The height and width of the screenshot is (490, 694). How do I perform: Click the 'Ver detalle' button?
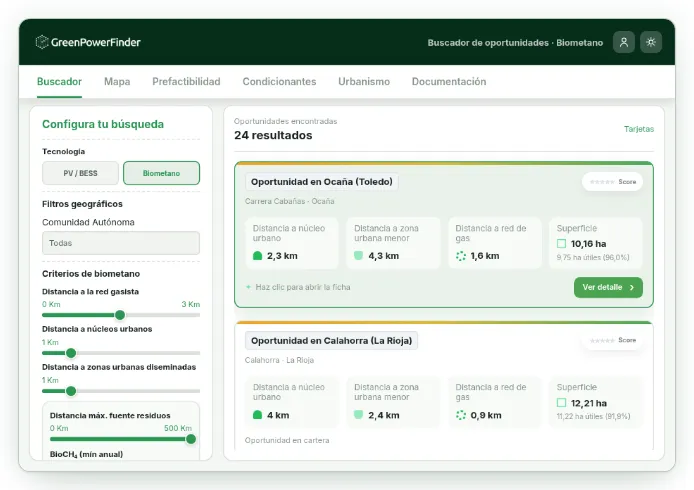(608, 287)
